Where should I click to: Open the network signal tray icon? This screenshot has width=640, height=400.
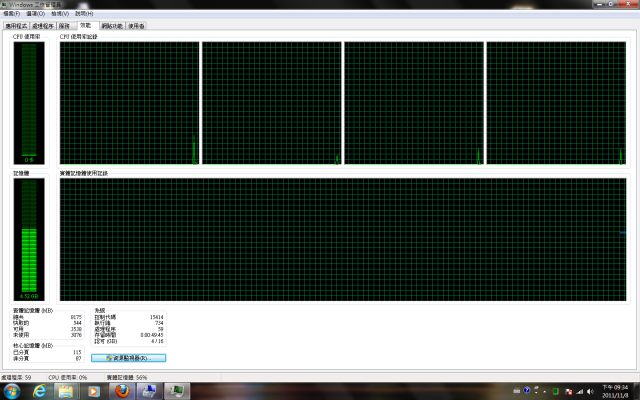(579, 392)
